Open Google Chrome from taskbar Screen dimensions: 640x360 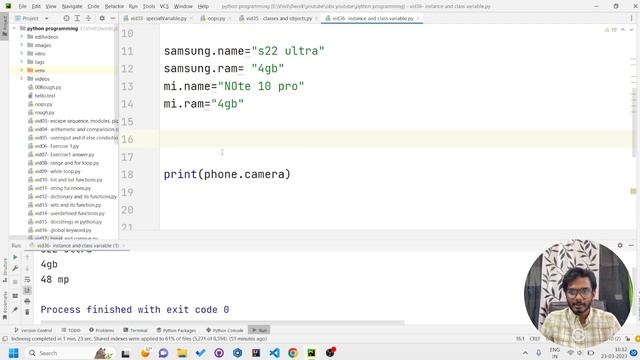pos(293,353)
